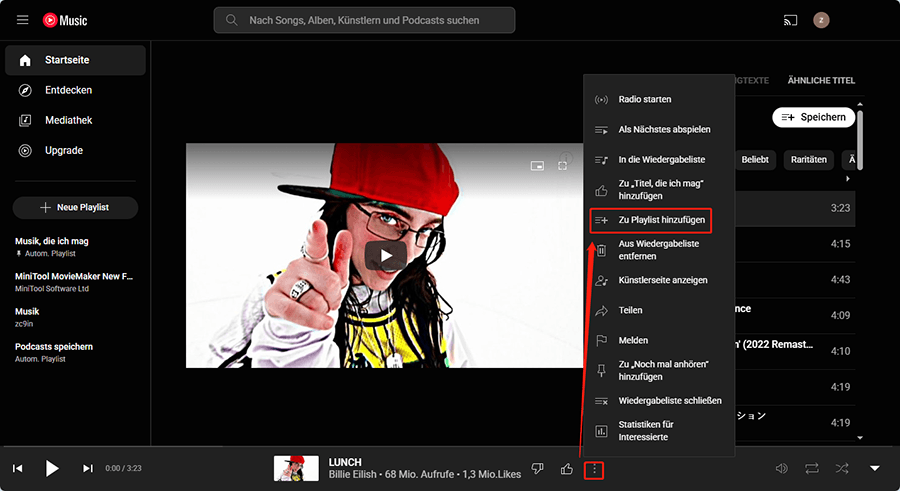The image size is (900, 491).
Task: Play the video with center play button
Action: pyautogui.click(x=386, y=256)
